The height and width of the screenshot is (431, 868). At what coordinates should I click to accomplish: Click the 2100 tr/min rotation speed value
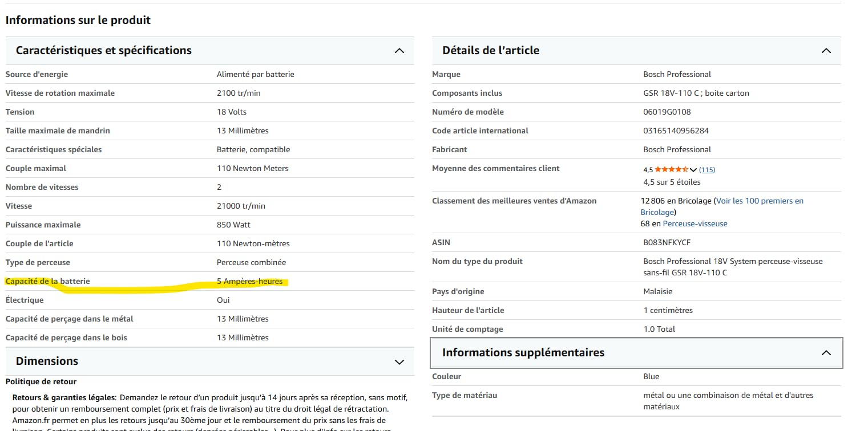[239, 93]
